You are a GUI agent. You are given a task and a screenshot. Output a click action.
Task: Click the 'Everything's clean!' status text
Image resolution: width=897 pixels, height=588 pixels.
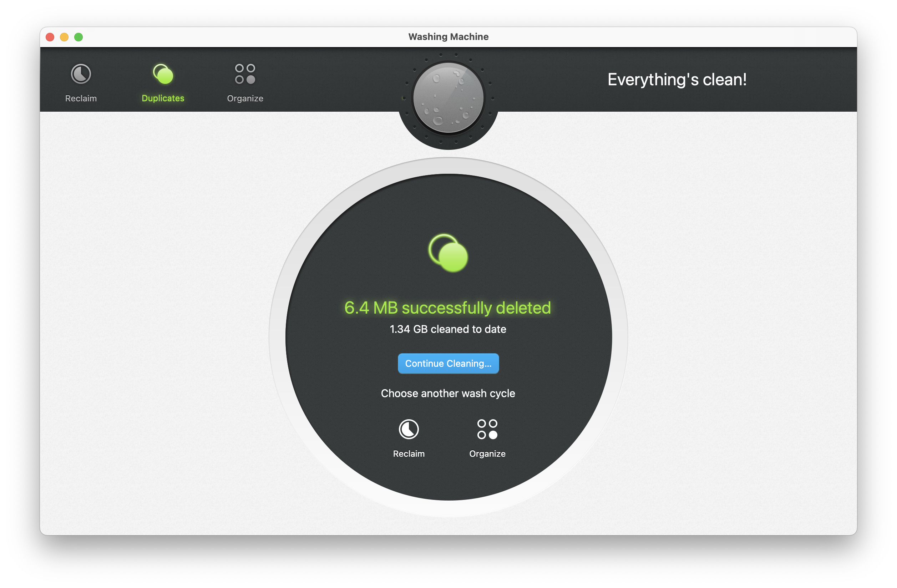click(677, 80)
